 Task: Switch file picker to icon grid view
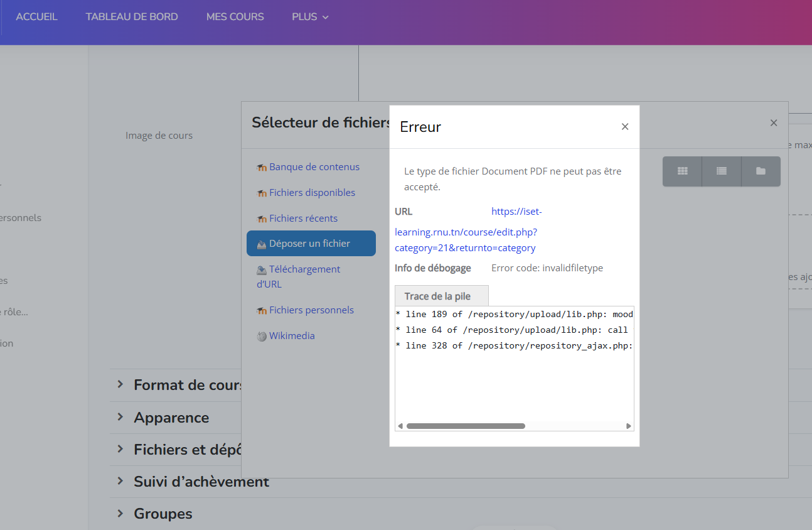coord(682,171)
